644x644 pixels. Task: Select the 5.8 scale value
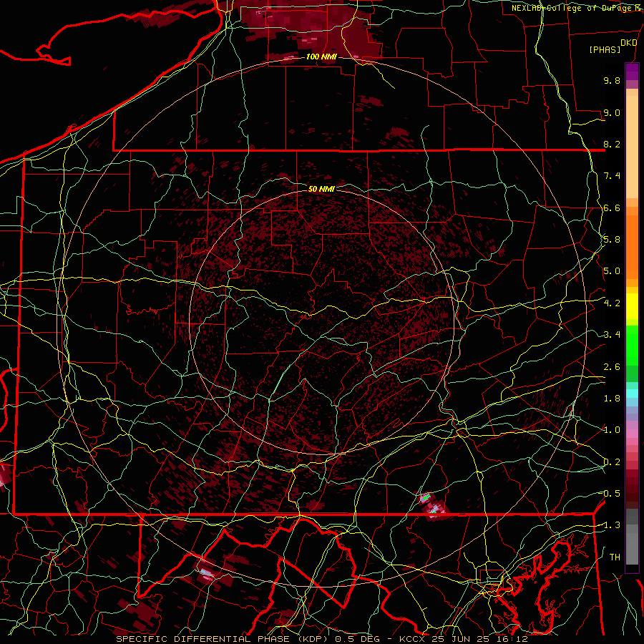click(612, 240)
